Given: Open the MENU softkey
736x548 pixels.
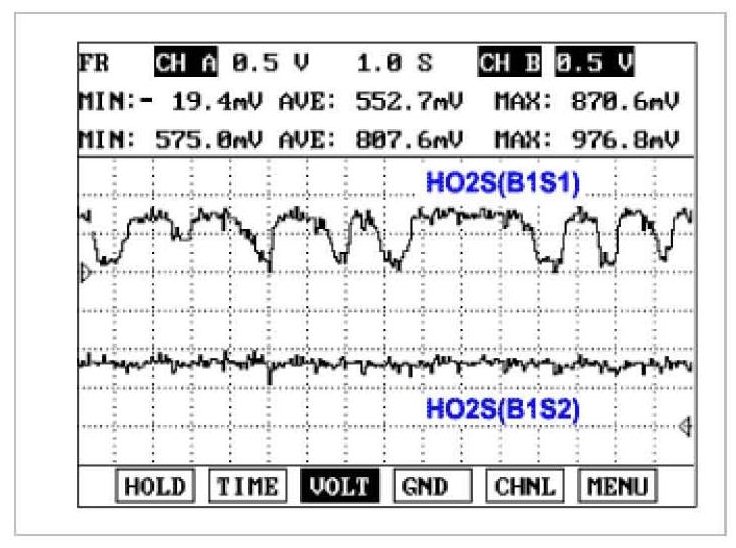Looking at the screenshot, I should 617,487.
